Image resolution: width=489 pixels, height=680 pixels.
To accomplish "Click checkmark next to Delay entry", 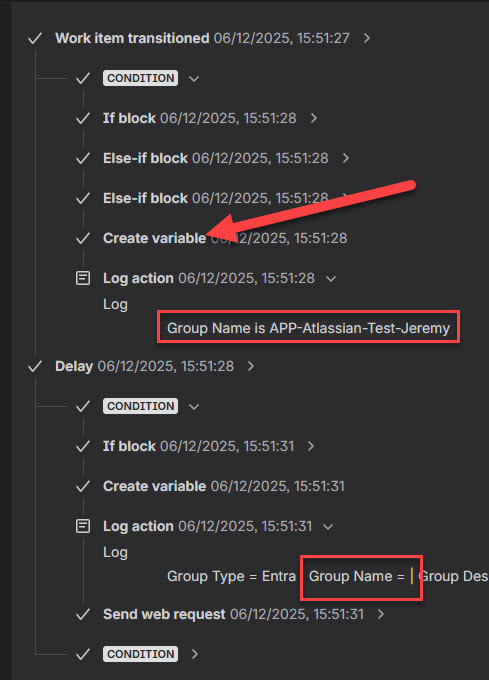I will (x=35, y=367).
